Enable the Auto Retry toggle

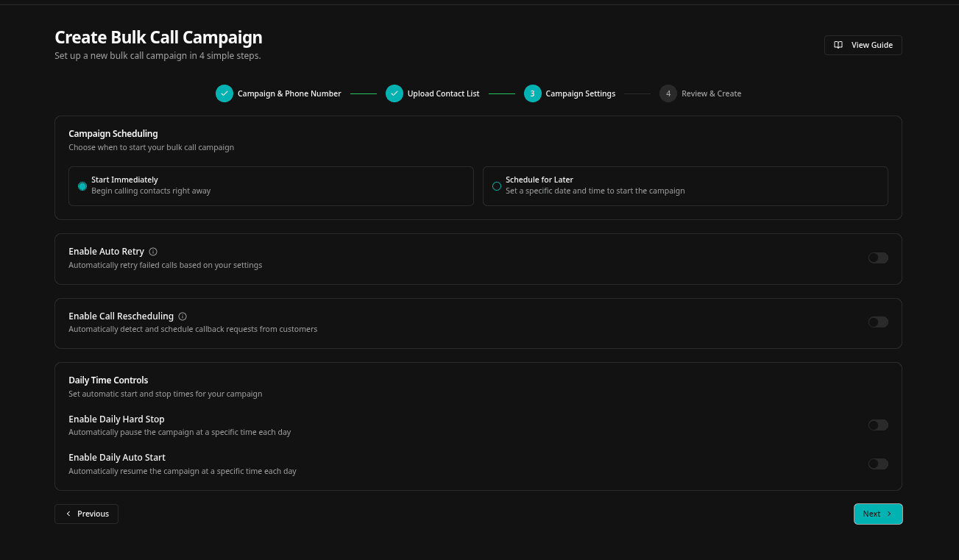[878, 258]
